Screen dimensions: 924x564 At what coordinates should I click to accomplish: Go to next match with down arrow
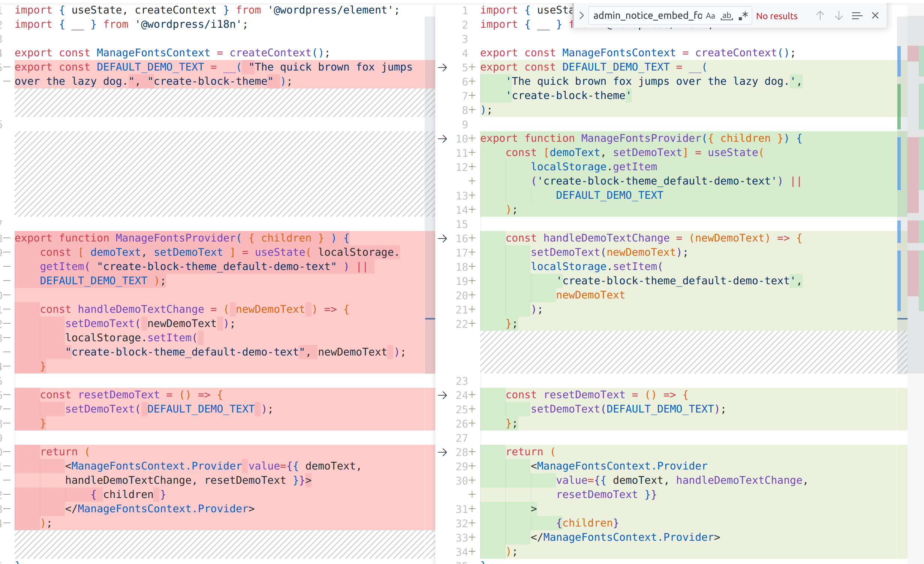click(839, 16)
